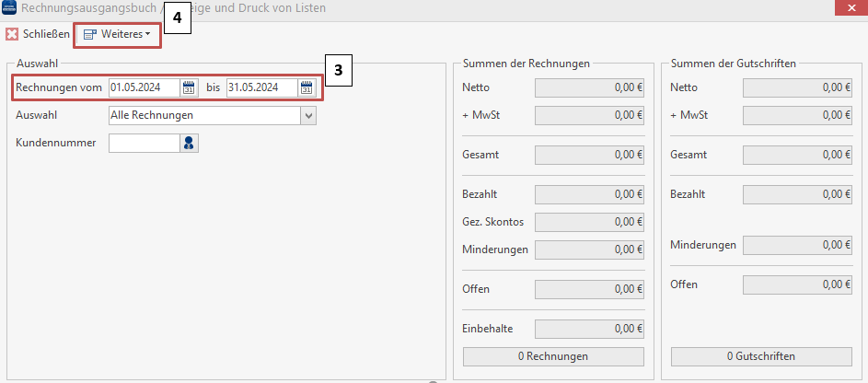Viewport: 868px width, 383px height.
Task: Click the Rechnungen vom label
Action: 59,87
